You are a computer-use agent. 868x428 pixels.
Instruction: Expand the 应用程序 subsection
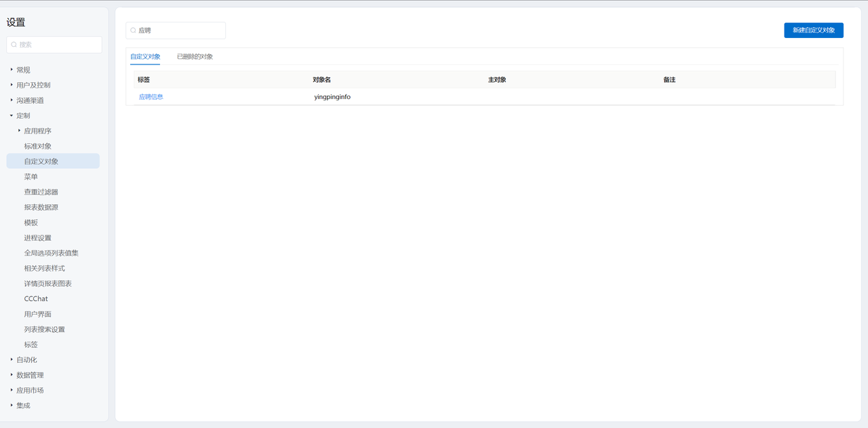point(20,131)
